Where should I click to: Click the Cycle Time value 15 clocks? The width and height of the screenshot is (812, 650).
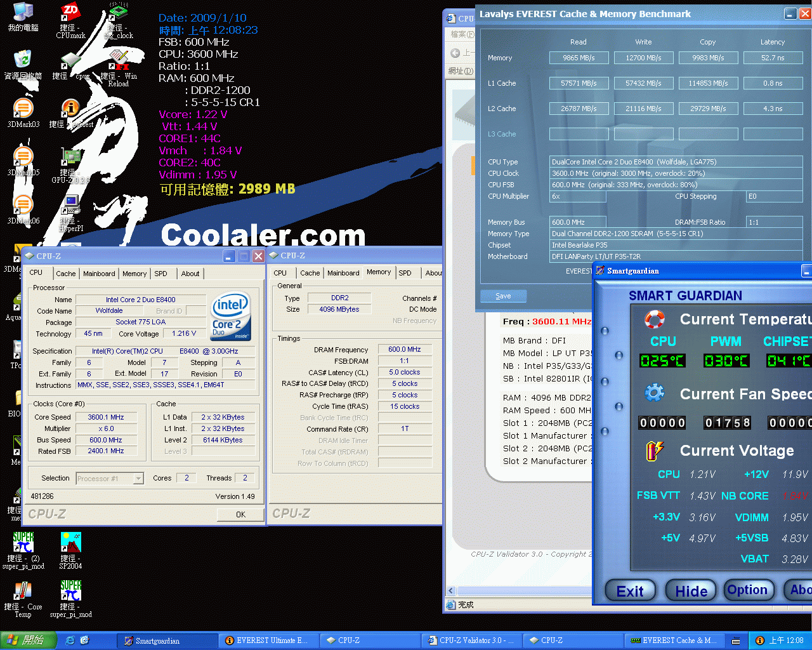point(405,406)
